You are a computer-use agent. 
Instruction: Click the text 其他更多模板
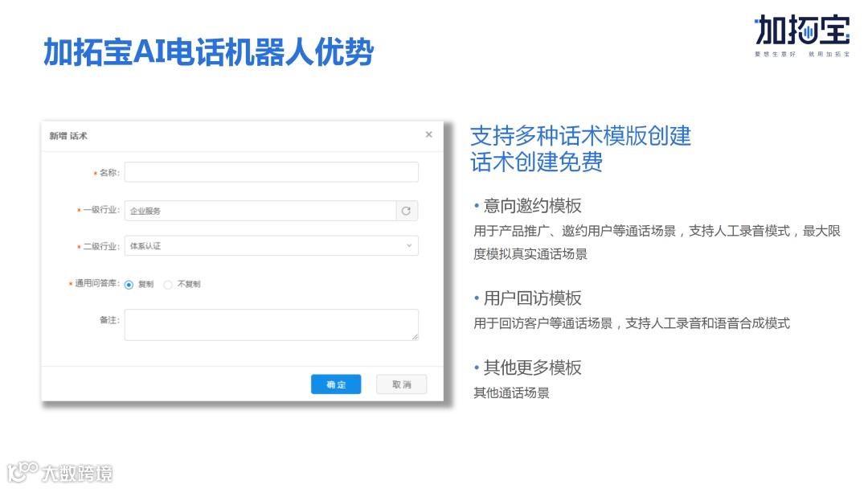click(x=533, y=368)
